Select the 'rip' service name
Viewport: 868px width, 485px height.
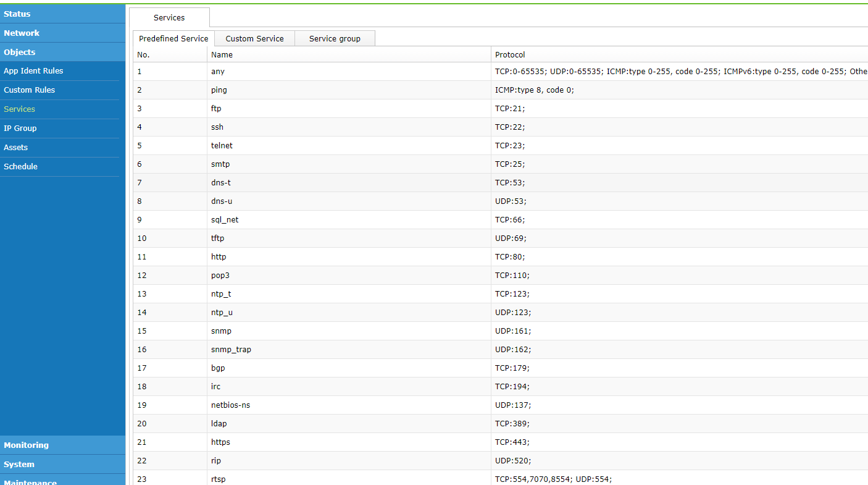[x=216, y=461]
